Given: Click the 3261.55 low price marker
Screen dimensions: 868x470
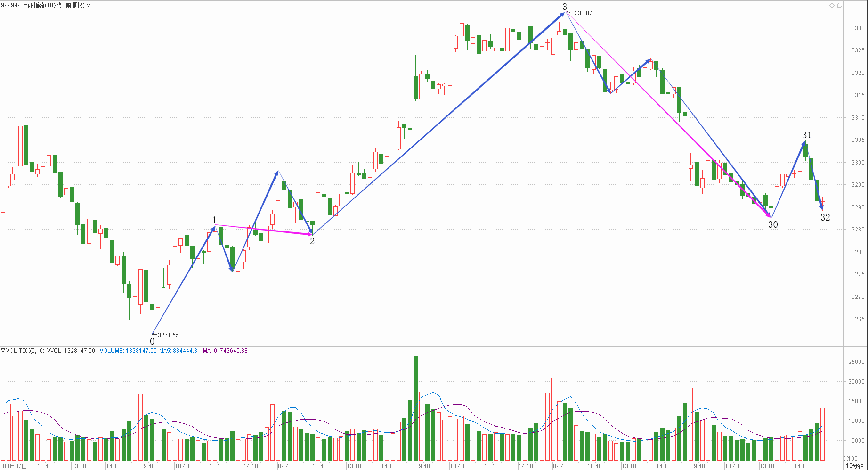Looking at the screenshot, I should coord(168,335).
